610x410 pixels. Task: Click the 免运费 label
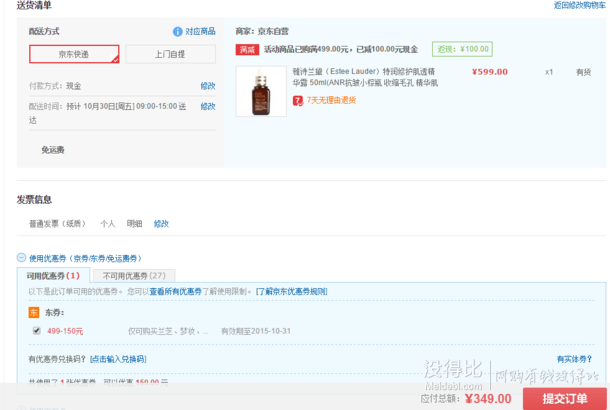(53, 150)
